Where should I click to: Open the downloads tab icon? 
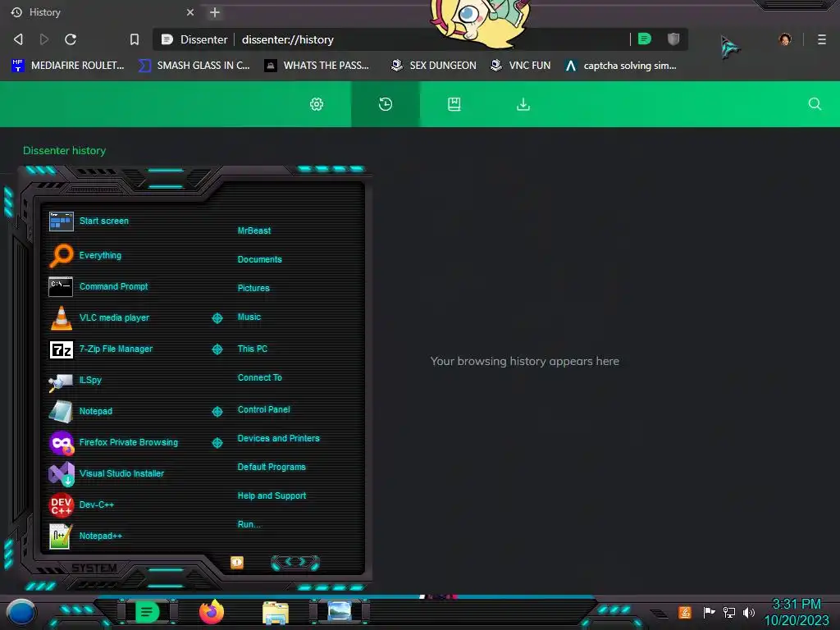pos(523,104)
